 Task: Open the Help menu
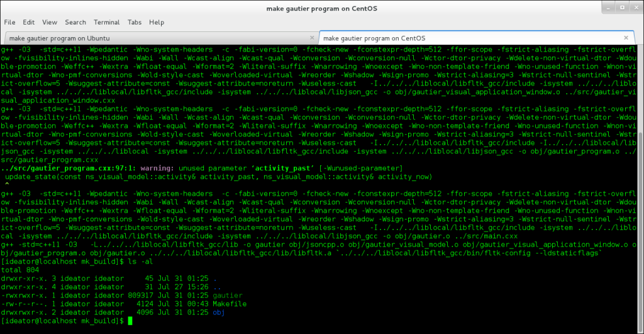157,22
